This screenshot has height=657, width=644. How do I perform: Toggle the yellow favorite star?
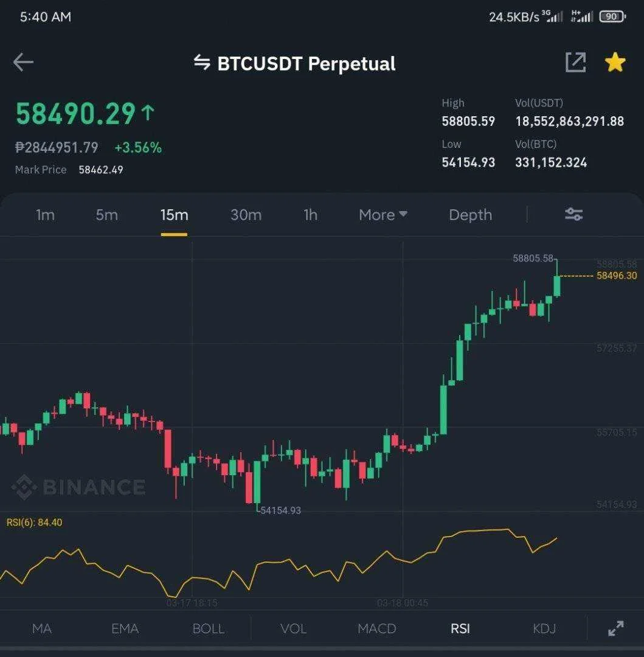tap(615, 63)
